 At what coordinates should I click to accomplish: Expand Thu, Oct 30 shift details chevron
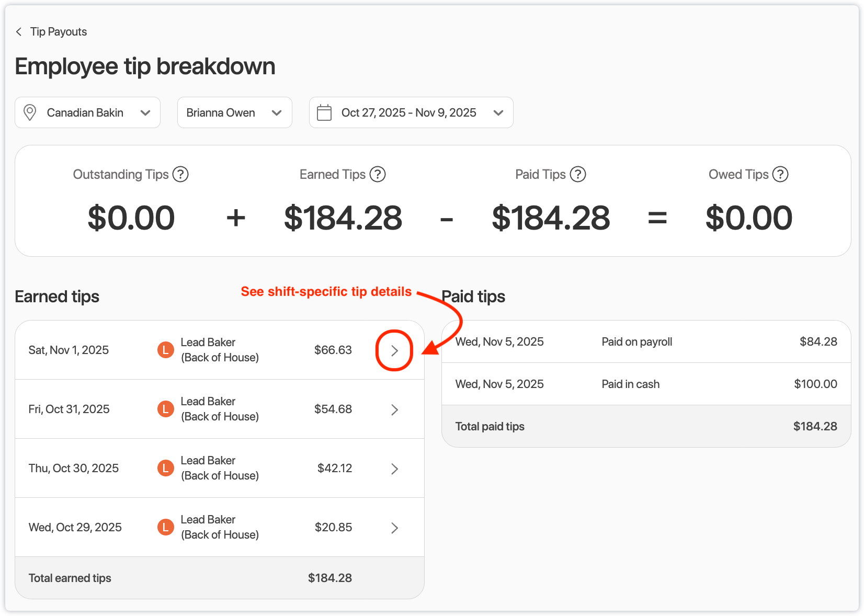coord(394,469)
